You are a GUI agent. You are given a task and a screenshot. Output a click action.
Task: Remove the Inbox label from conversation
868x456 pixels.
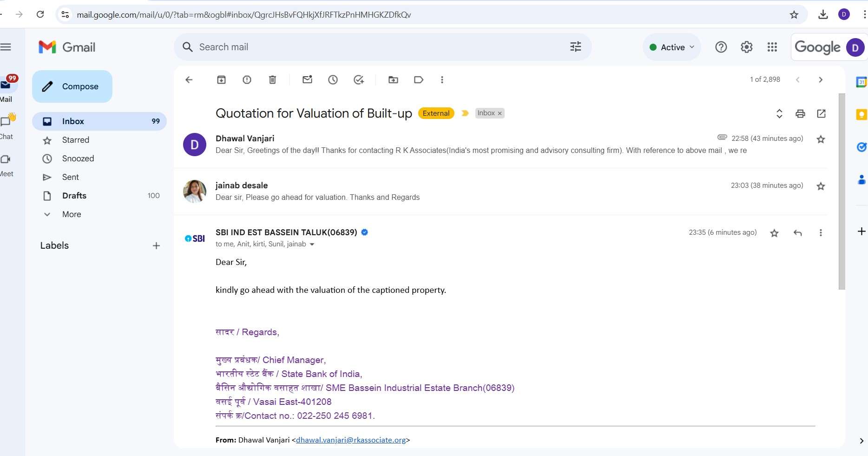point(500,113)
